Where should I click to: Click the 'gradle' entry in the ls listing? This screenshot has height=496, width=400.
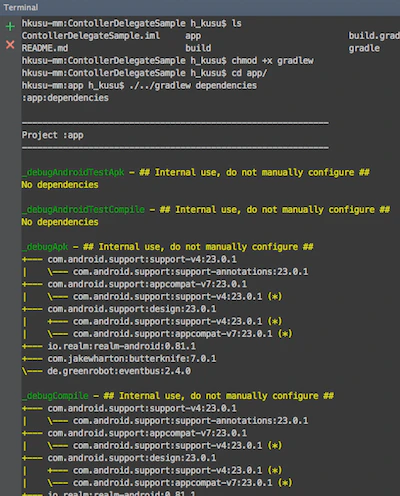(x=364, y=48)
